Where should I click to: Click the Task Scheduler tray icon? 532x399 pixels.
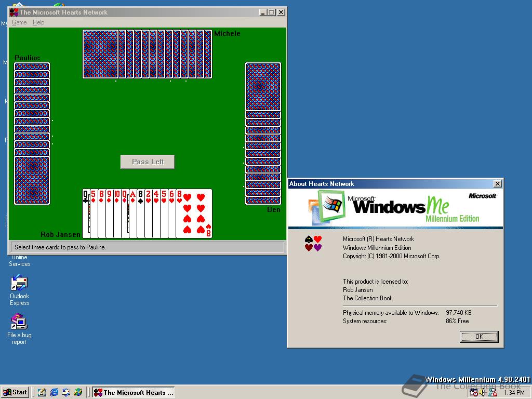(474, 393)
